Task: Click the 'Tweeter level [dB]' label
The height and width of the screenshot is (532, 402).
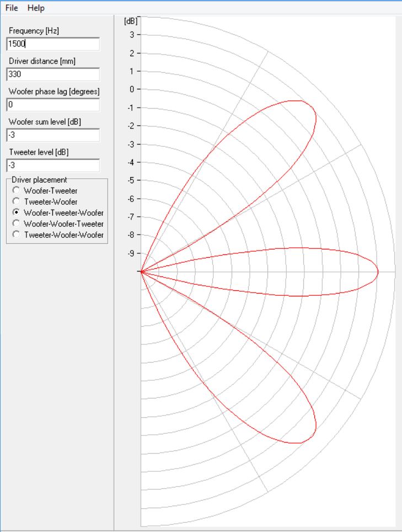Action: (x=39, y=152)
